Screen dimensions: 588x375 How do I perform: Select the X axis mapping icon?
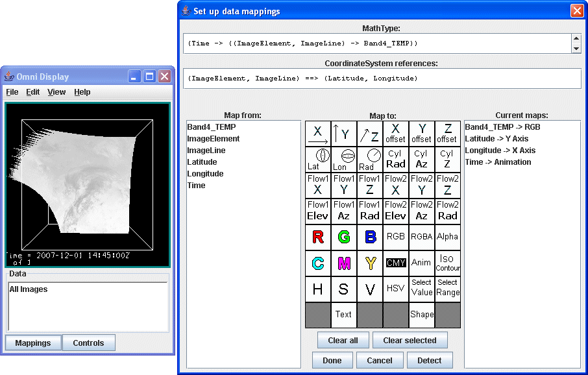pyautogui.click(x=317, y=134)
